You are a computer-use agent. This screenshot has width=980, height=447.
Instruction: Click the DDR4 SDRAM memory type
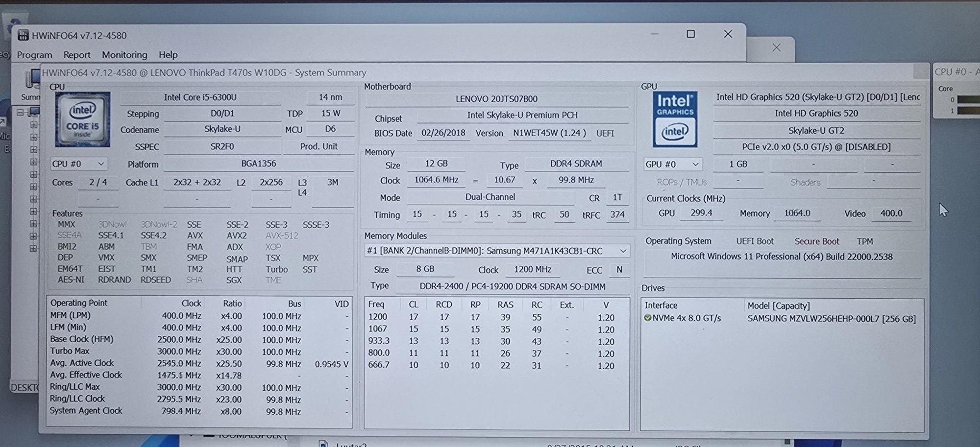(576, 164)
